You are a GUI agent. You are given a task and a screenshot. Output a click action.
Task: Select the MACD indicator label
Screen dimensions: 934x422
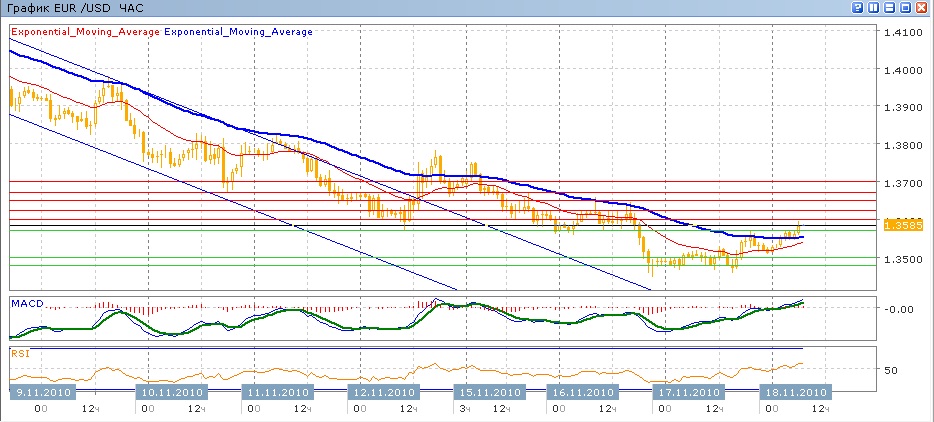(26, 301)
